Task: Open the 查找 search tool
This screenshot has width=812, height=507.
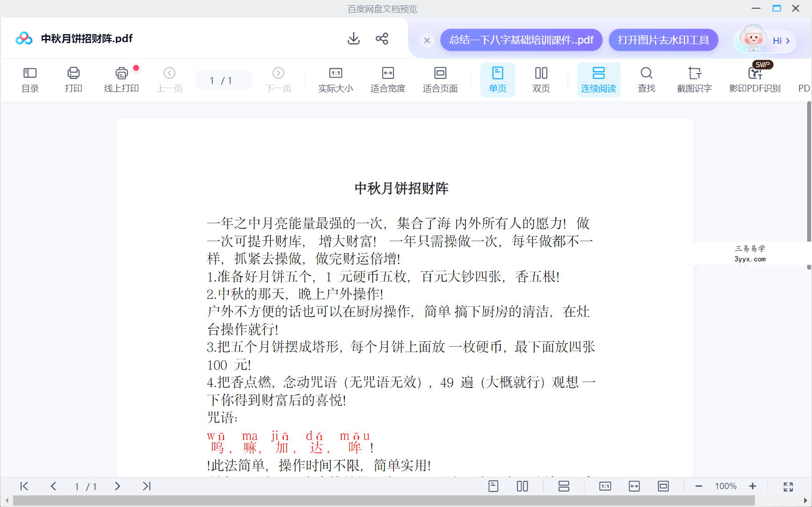Action: pos(646,80)
